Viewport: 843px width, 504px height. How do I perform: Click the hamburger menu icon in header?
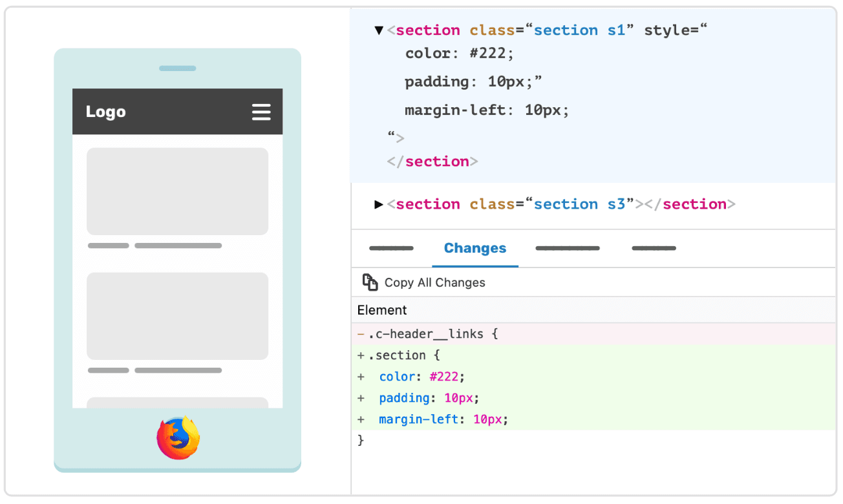pyautogui.click(x=261, y=112)
